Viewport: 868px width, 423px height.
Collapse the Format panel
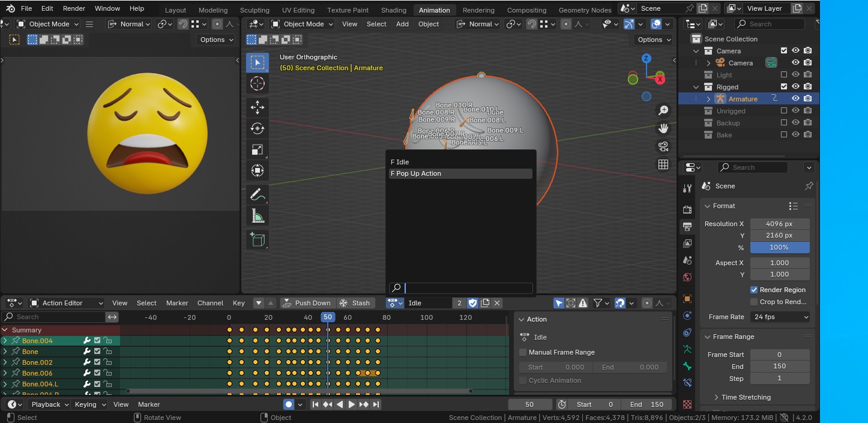(708, 206)
